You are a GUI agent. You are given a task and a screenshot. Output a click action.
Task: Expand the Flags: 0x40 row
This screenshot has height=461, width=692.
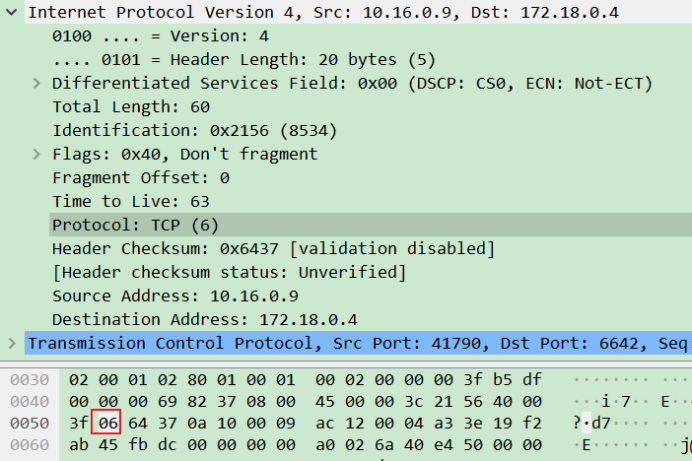coord(37,154)
